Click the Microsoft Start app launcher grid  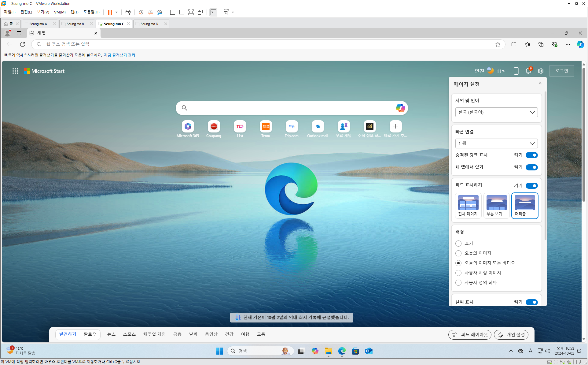15,71
